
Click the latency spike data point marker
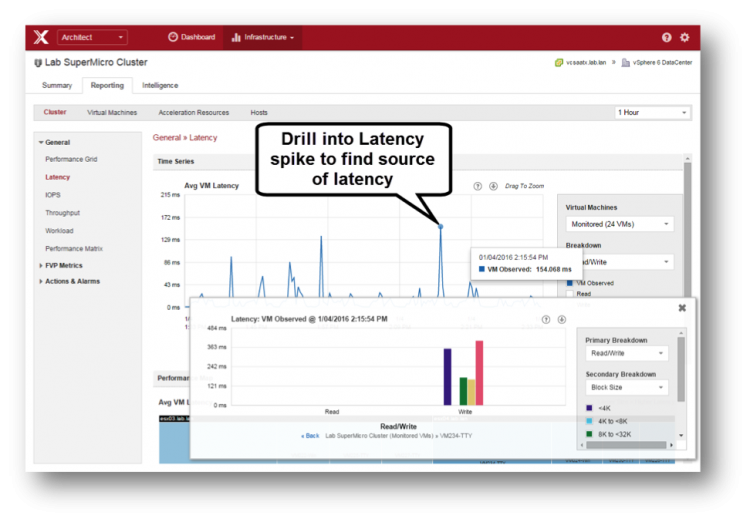click(x=441, y=226)
